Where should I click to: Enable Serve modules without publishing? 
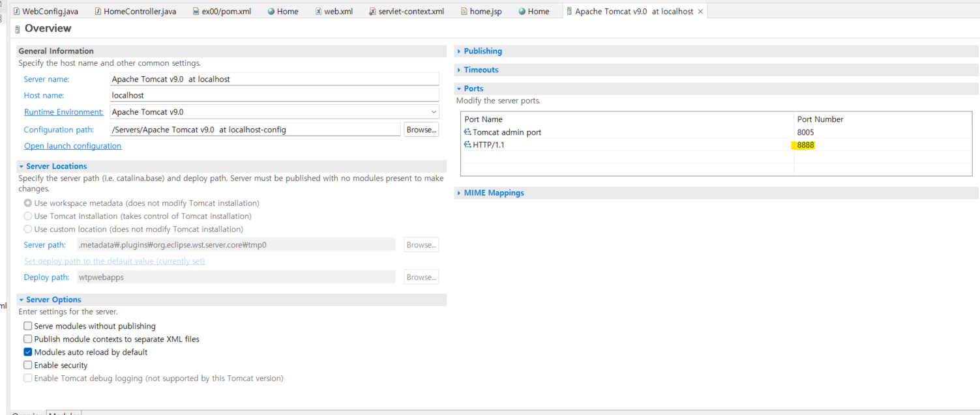point(28,326)
